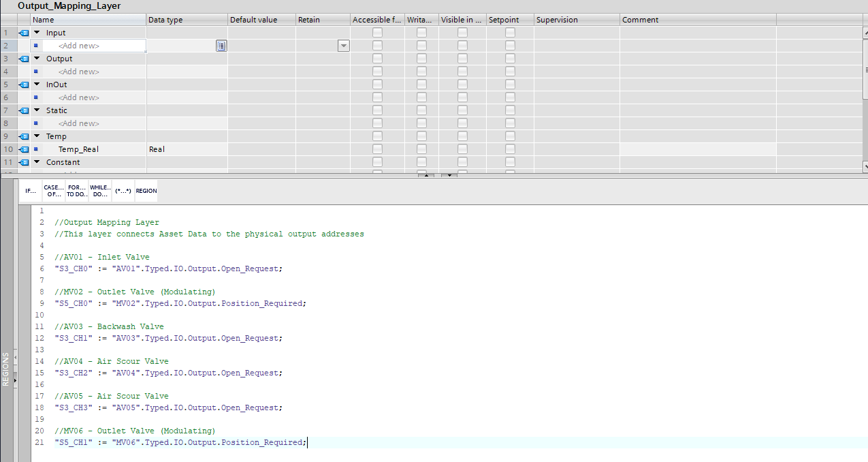
Task: Toggle the Accessible checkbox in the Input row
Action: point(377,33)
